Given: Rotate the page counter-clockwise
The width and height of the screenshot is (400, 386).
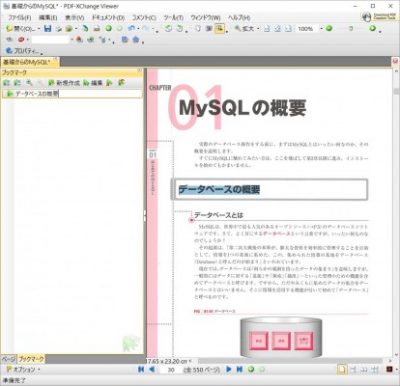Looking at the screenshot, I should point(169,29).
